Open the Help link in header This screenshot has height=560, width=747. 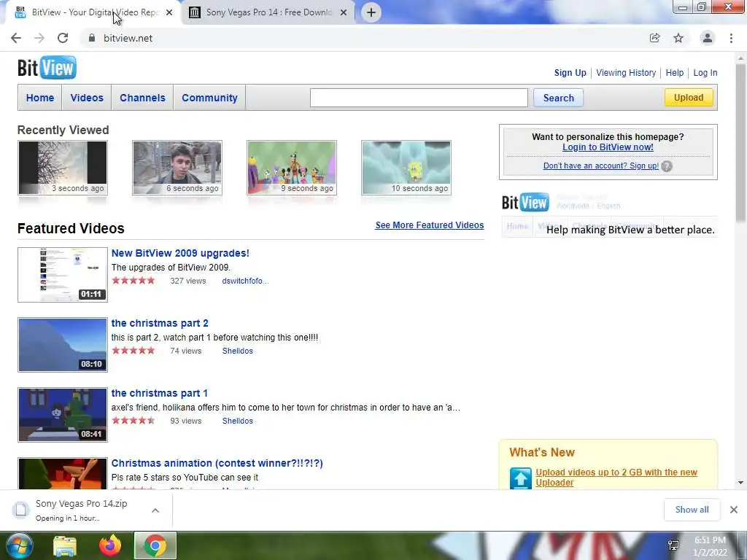coord(675,73)
